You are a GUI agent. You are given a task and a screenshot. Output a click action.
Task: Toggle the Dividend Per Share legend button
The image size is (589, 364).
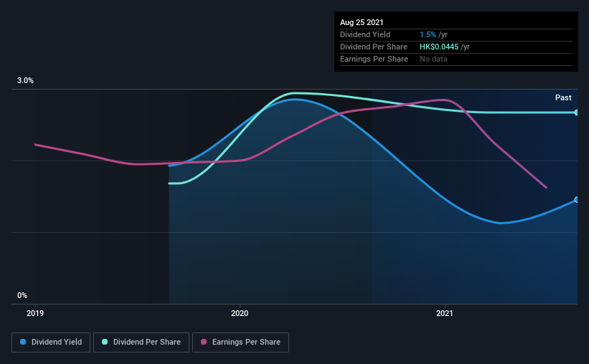tap(141, 343)
